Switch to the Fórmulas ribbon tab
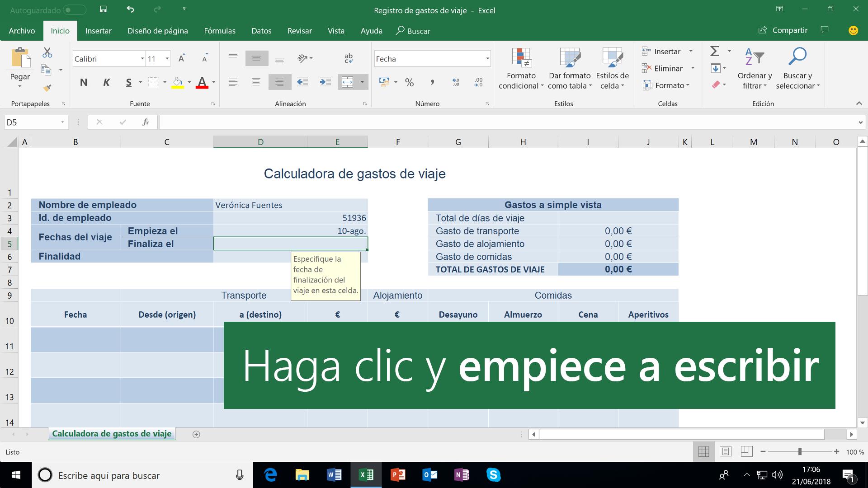The height and width of the screenshot is (488, 868). click(220, 31)
